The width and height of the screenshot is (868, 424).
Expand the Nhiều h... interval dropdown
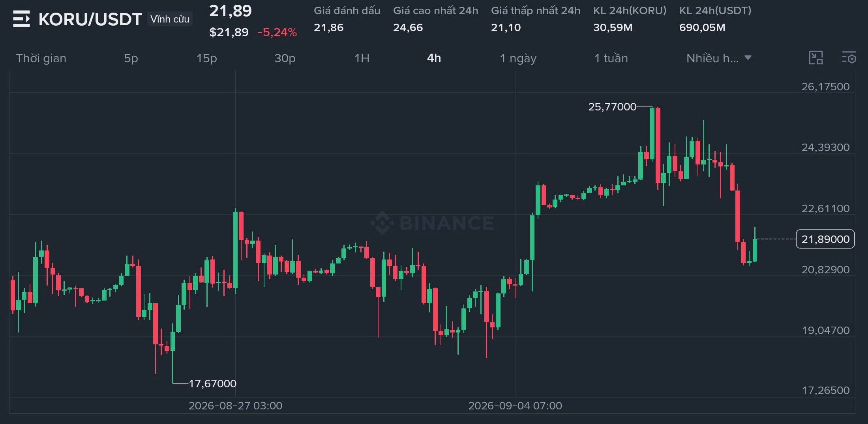[719, 58]
